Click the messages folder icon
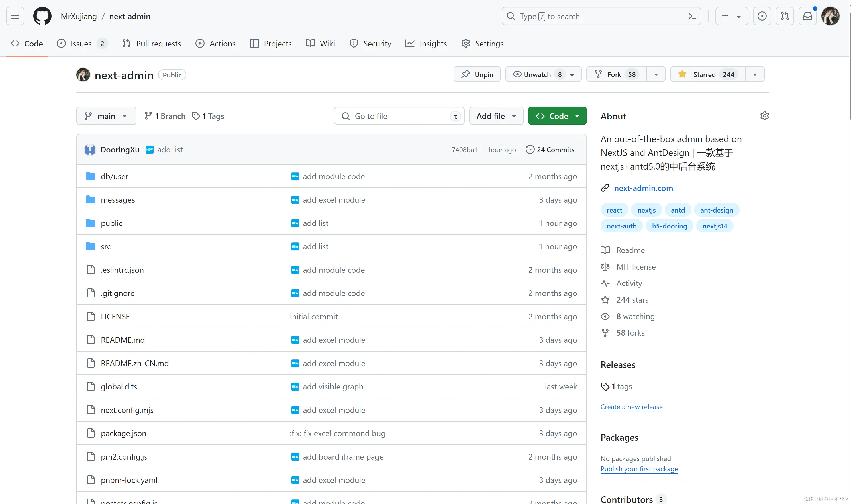 pos(91,199)
